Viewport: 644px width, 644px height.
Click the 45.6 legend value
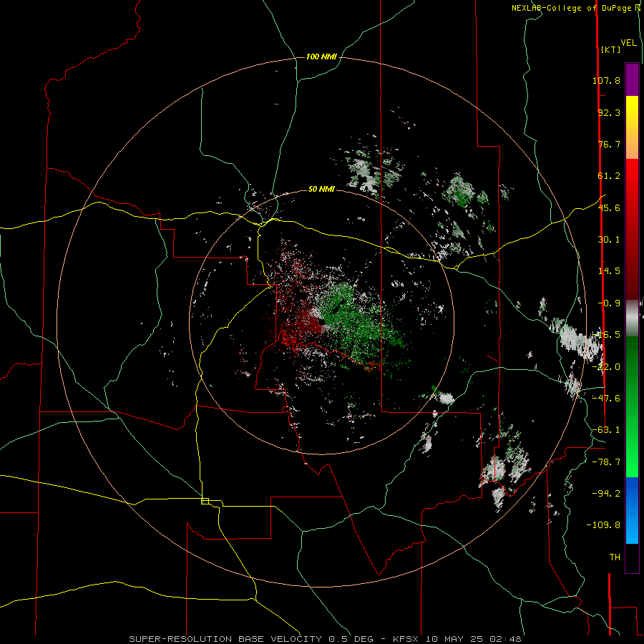click(609, 208)
